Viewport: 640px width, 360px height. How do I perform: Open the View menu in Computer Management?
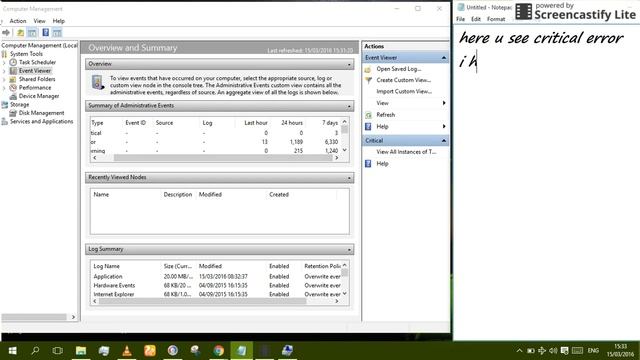tap(40, 21)
